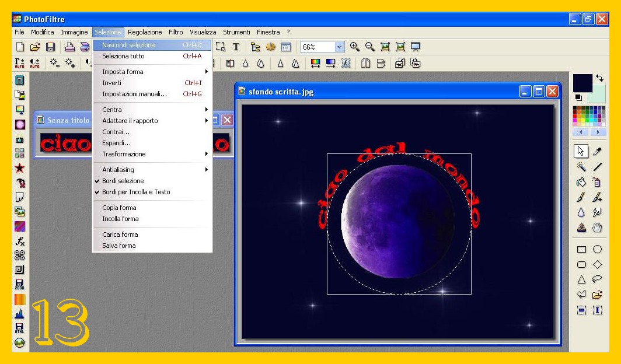The image size is (621, 364).
Task: Toggle the Bordi selezione option
Action: coord(123,181)
